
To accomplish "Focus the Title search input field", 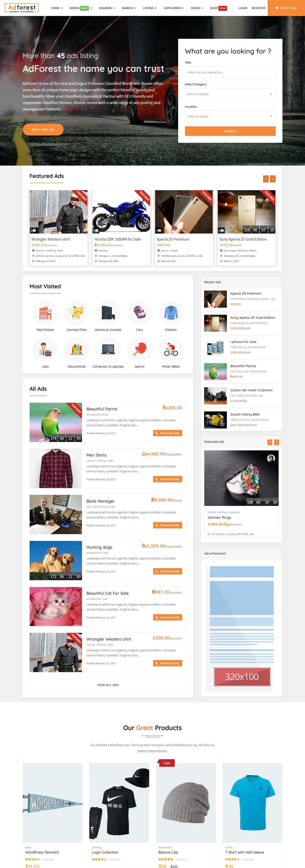I will tap(230, 72).
